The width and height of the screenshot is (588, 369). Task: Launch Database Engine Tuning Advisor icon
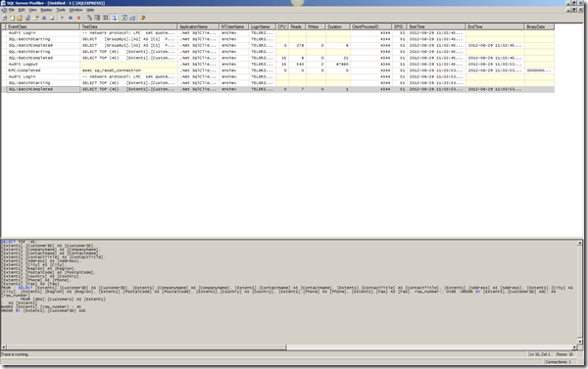124,18
